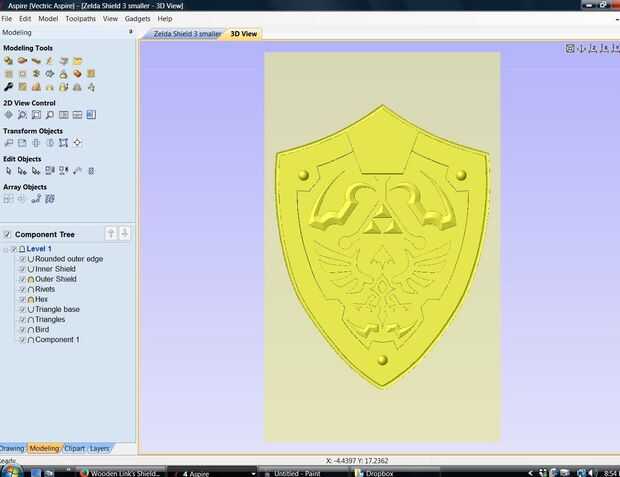The width and height of the screenshot is (620, 477).
Task: Click the Distort icon under Transform Objects
Action: tap(64, 143)
